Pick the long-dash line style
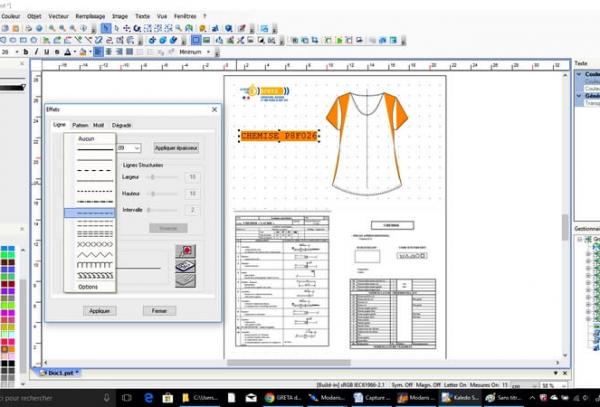 [x=95, y=170]
